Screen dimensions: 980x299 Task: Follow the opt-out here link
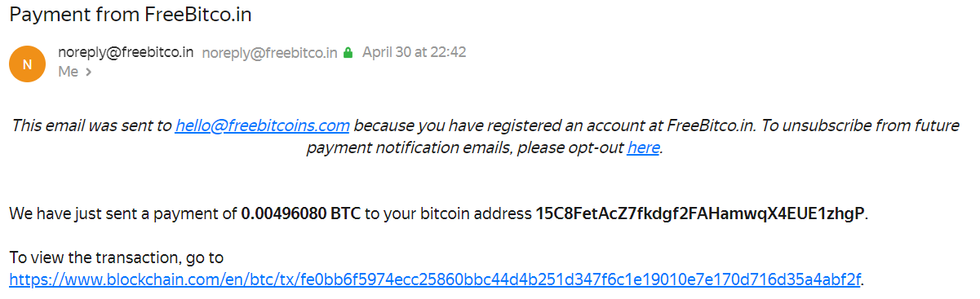tap(643, 148)
